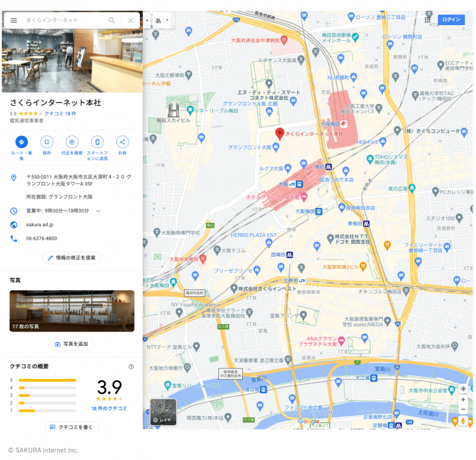Screen dimensions: 476x460
Task: Click the クチコミを書く button
Action: (72, 426)
